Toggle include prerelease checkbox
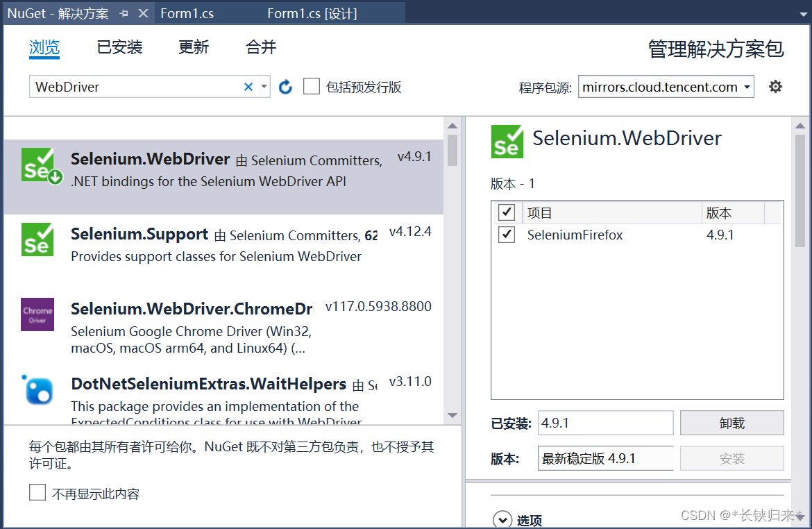This screenshot has width=812, height=529. (x=311, y=87)
